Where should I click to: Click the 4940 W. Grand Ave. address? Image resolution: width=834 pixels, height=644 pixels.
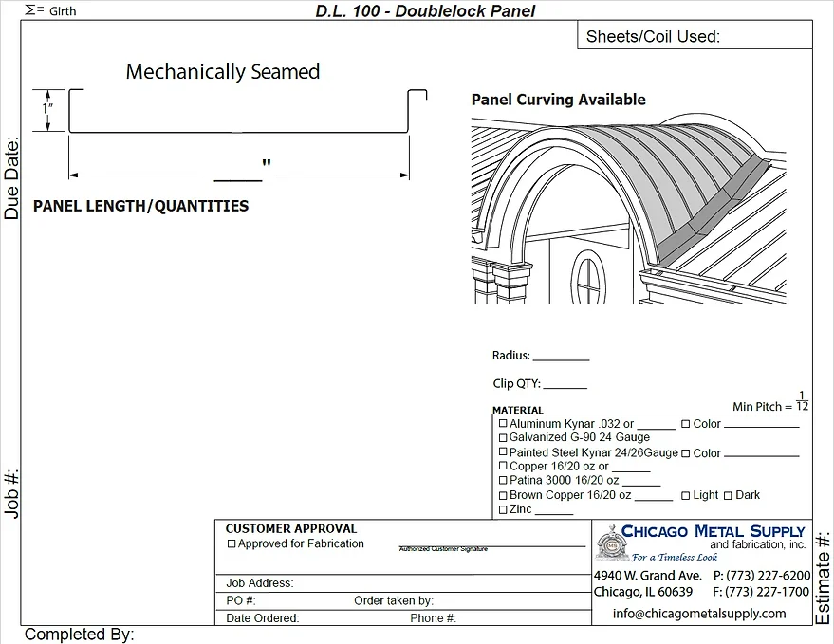tap(648, 576)
